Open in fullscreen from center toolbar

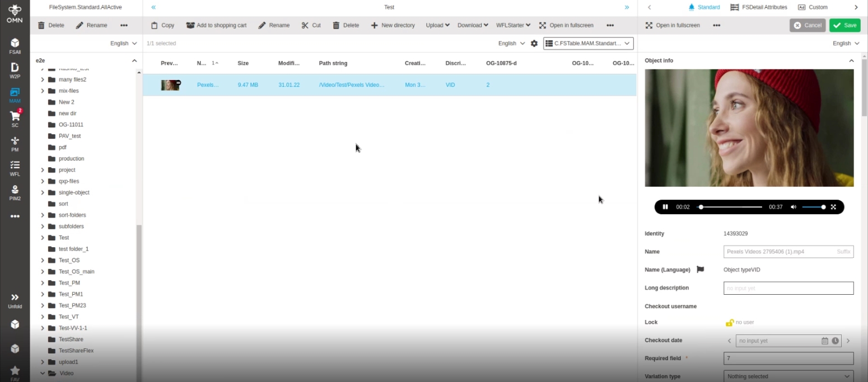(x=566, y=25)
